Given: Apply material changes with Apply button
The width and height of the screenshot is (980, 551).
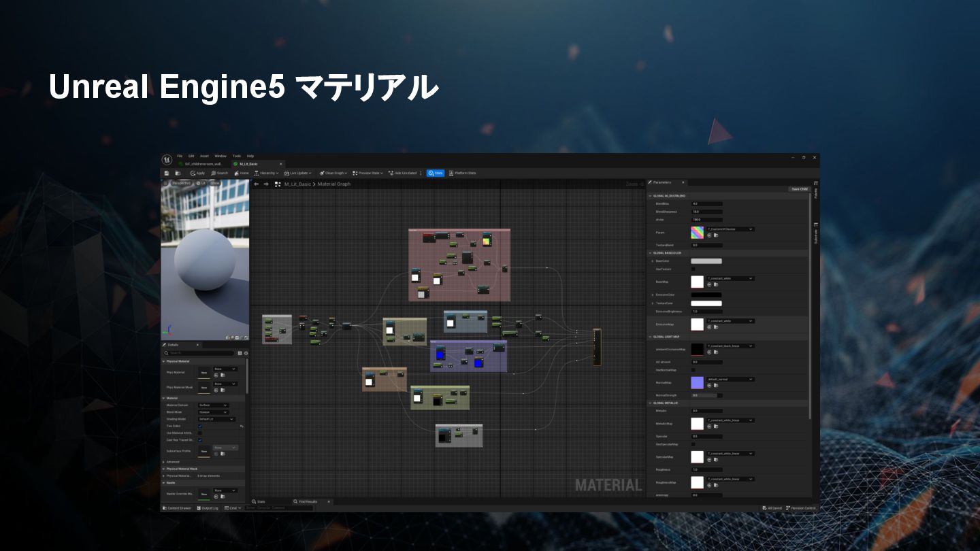Looking at the screenshot, I should pos(197,173).
